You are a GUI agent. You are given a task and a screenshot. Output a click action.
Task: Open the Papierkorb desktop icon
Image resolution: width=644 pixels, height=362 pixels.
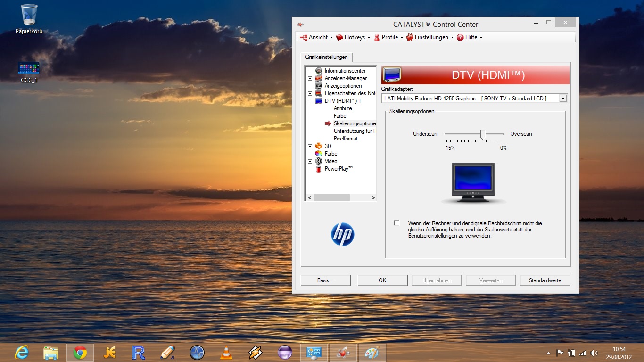pos(29,19)
